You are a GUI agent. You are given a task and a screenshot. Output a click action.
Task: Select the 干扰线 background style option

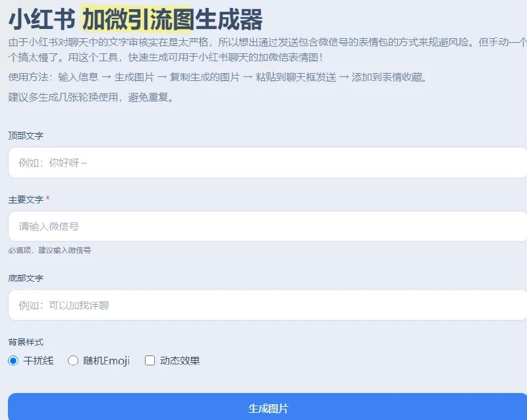pyautogui.click(x=14, y=359)
